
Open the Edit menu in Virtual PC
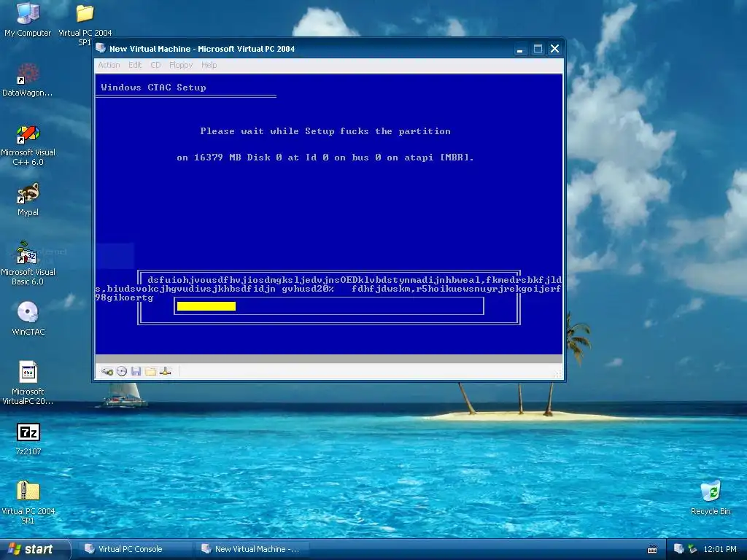point(135,65)
